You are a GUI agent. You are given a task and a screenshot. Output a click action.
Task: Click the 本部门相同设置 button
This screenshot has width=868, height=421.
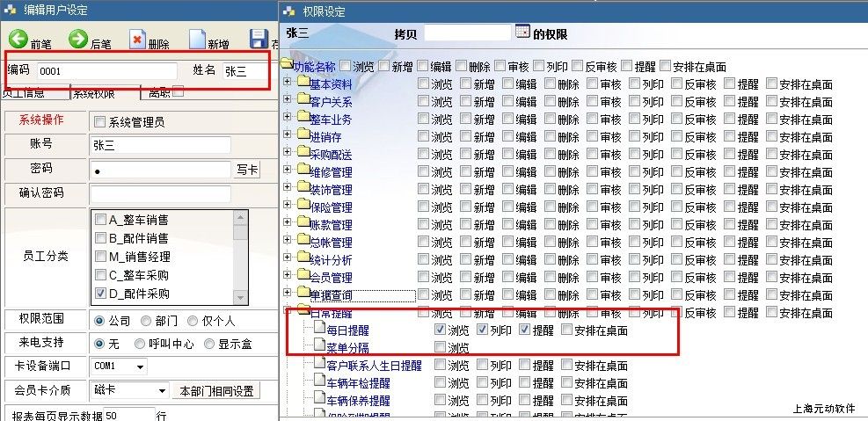click(x=216, y=390)
